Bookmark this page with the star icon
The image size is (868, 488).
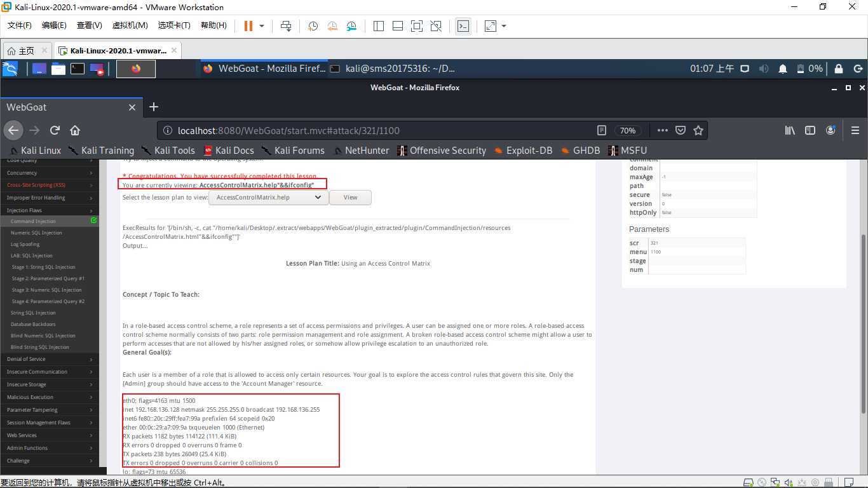698,130
